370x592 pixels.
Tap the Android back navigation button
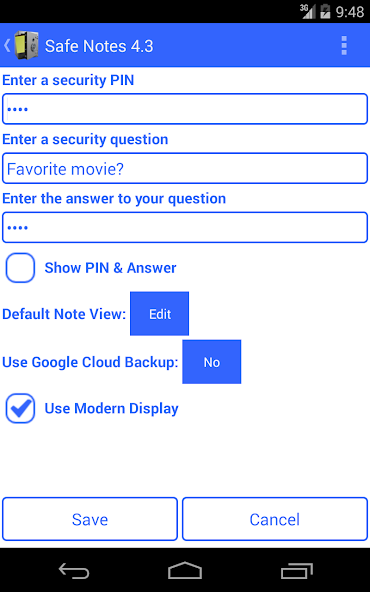pyautogui.click(x=74, y=570)
